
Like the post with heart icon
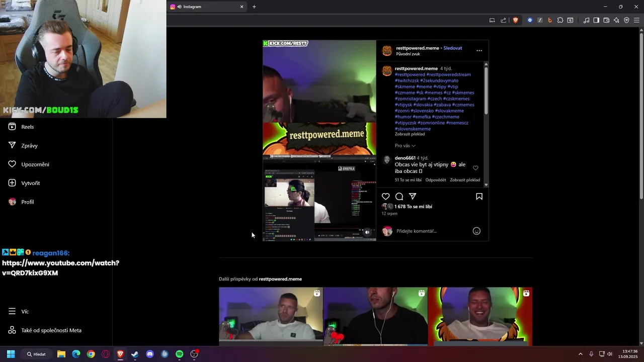click(386, 197)
